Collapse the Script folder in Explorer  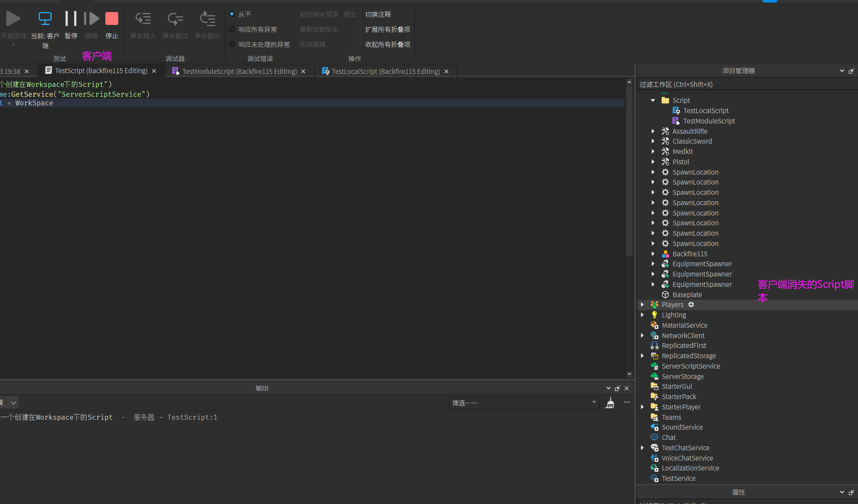pyautogui.click(x=653, y=100)
